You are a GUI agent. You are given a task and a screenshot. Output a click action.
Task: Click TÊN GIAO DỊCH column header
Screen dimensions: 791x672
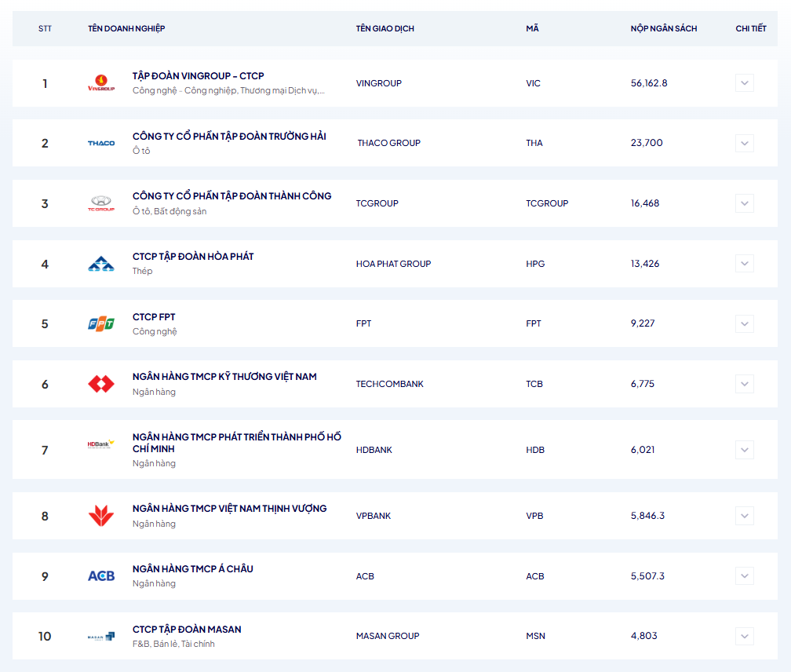pyautogui.click(x=385, y=29)
